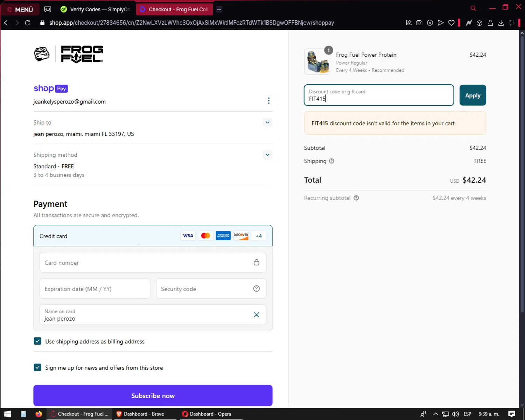Show the +4 additional card brands
This screenshot has width=525, height=420.
(x=259, y=236)
